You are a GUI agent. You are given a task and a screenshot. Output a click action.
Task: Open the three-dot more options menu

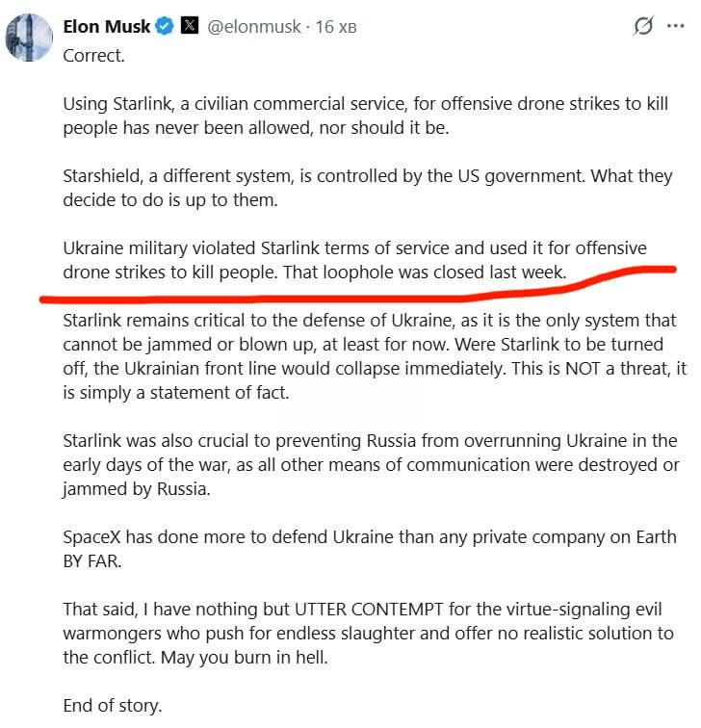675,26
